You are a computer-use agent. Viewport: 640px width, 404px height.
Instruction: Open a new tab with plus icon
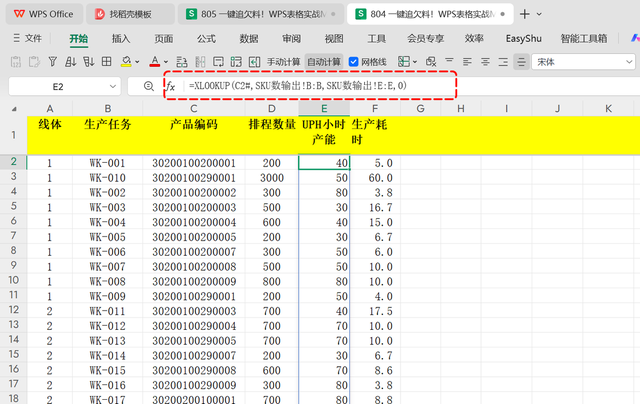coord(524,14)
